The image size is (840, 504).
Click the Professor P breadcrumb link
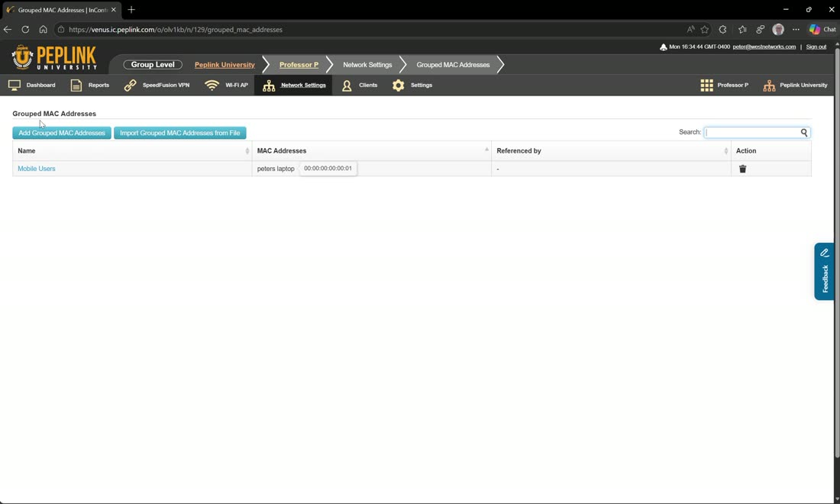299,65
